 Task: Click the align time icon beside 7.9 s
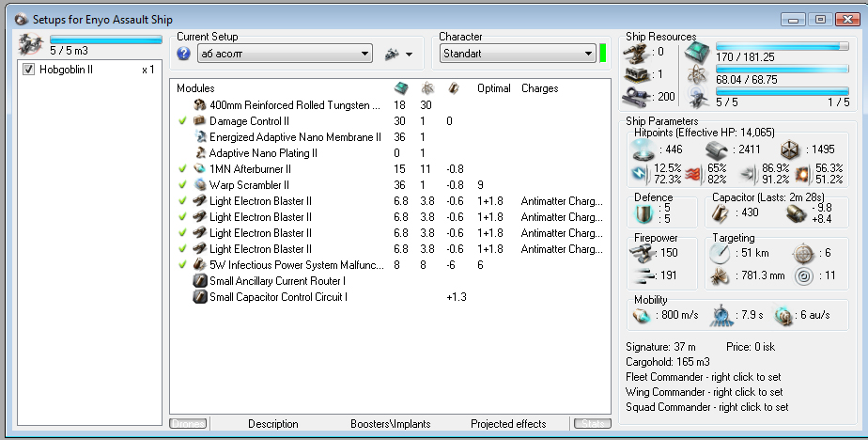[721, 315]
